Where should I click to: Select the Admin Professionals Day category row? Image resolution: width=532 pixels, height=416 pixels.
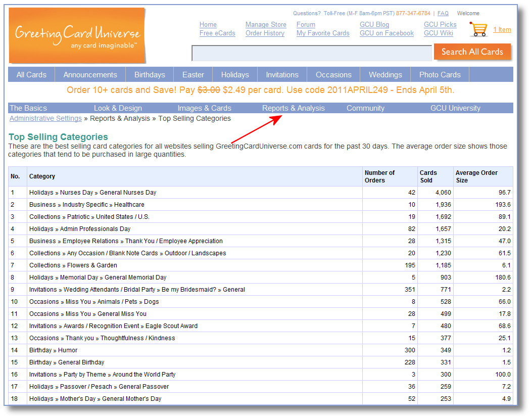point(261,229)
